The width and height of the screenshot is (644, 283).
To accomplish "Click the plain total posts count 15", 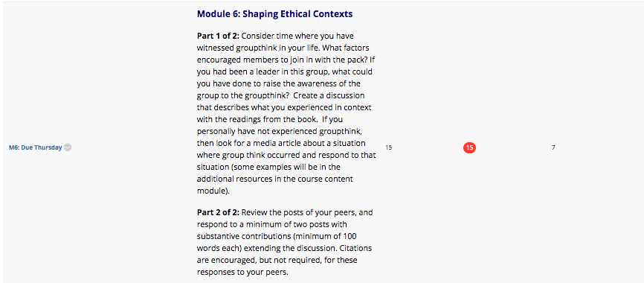I will (x=388, y=147).
